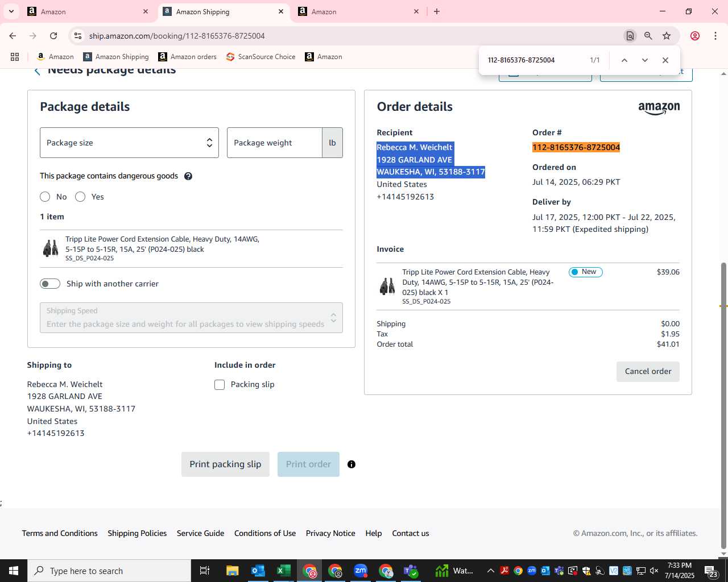The image size is (728, 582).
Task: Click the dangerous goods help icon
Action: point(188,176)
